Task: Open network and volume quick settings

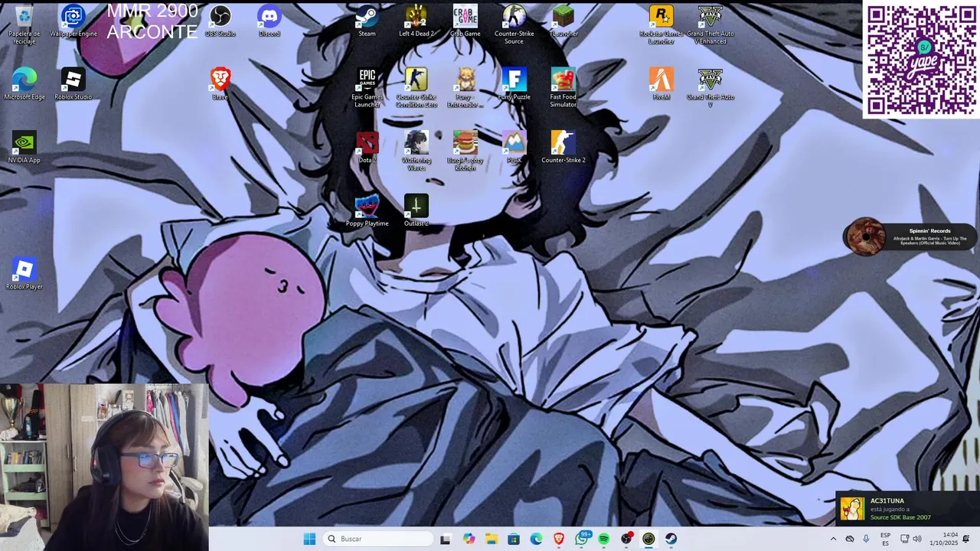Action: tap(911, 539)
